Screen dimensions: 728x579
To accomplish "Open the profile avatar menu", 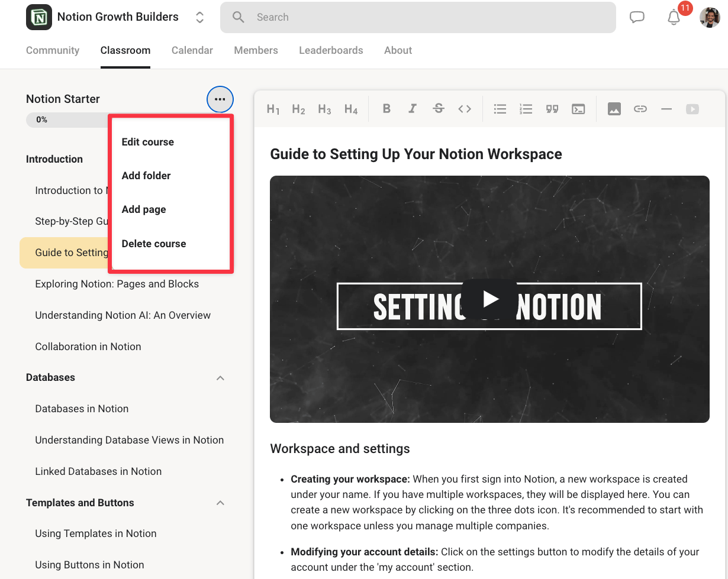I will click(710, 17).
